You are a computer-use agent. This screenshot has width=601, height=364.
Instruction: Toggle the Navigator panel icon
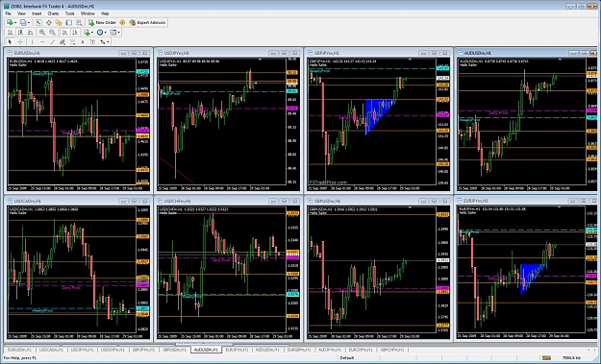click(x=59, y=23)
